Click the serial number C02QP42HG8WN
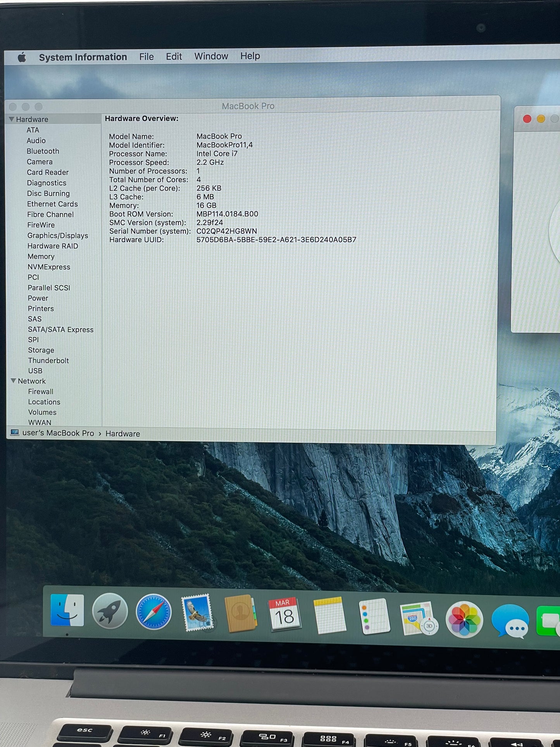Screen dimensions: 560x747 (x=227, y=231)
